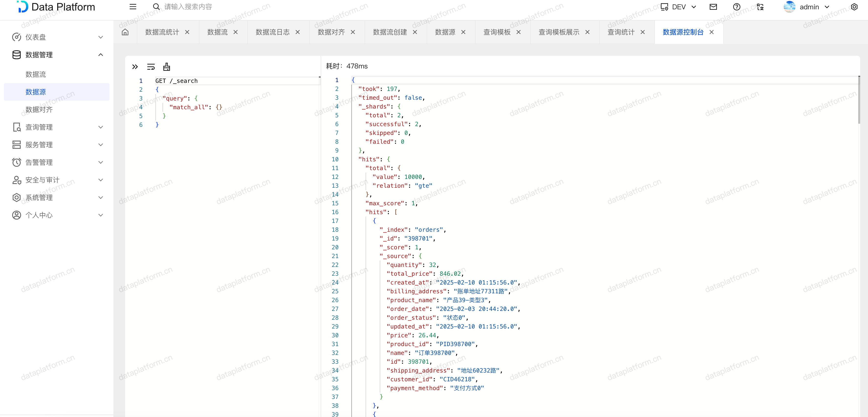Switch to the 数据流日志 tab
Viewport: 868px width, 417px height.
[272, 32]
